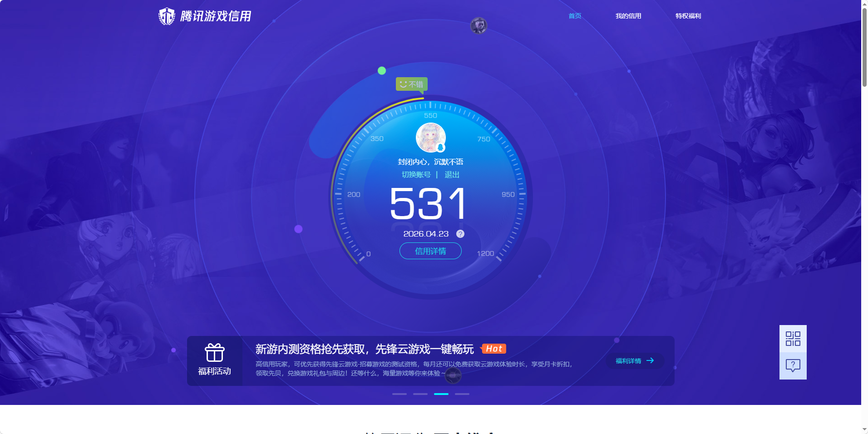868x434 pixels.
Task: Click the arrow icon inside 福利详情
Action: click(651, 360)
